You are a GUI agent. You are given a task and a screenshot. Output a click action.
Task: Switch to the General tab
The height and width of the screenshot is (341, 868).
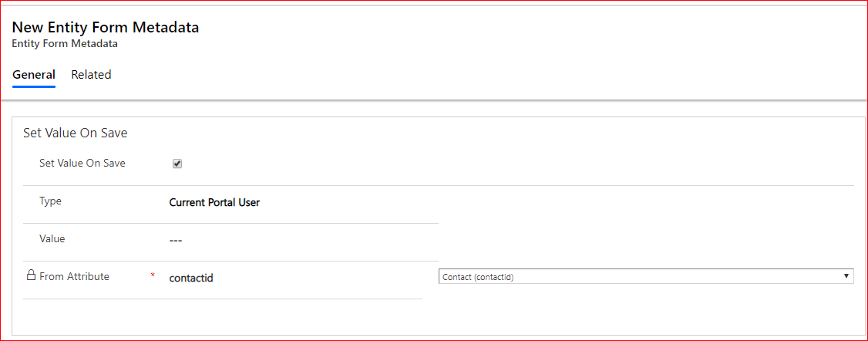click(34, 75)
